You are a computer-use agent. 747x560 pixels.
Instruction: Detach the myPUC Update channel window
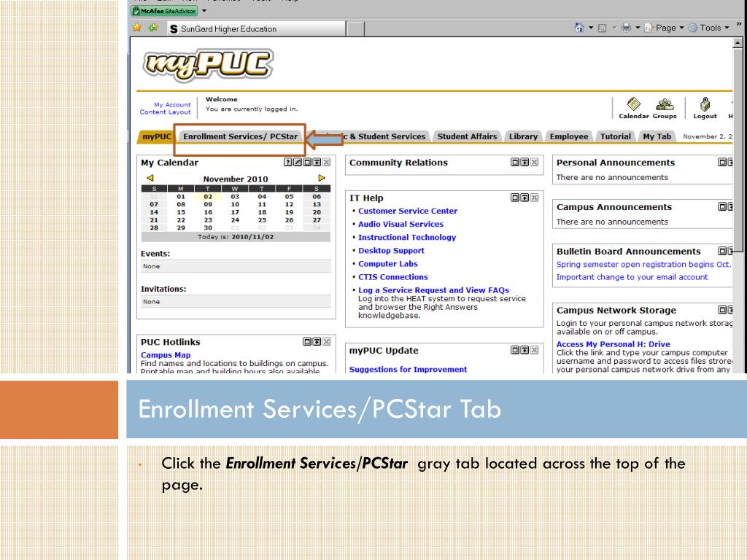coord(515,350)
